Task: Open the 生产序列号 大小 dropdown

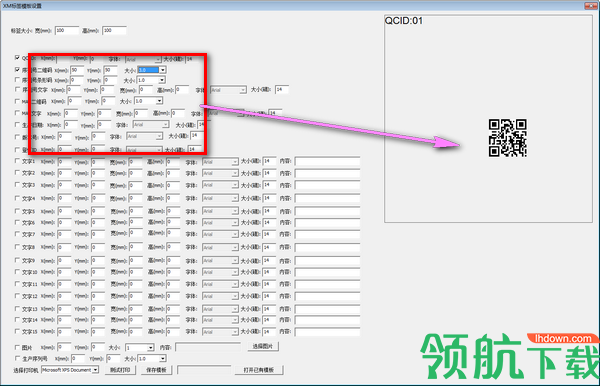Action: [163, 358]
